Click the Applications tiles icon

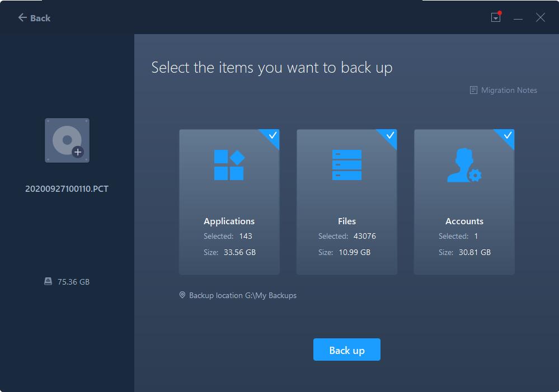[229, 165]
